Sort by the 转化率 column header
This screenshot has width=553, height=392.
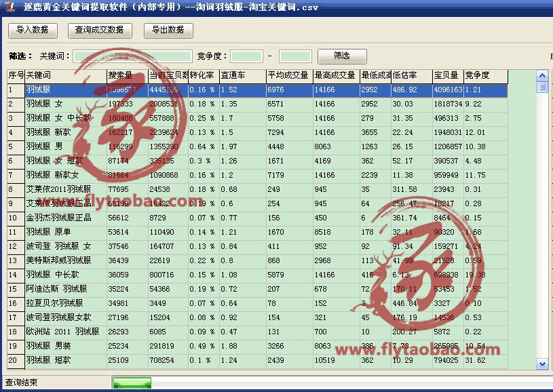pyautogui.click(x=204, y=75)
